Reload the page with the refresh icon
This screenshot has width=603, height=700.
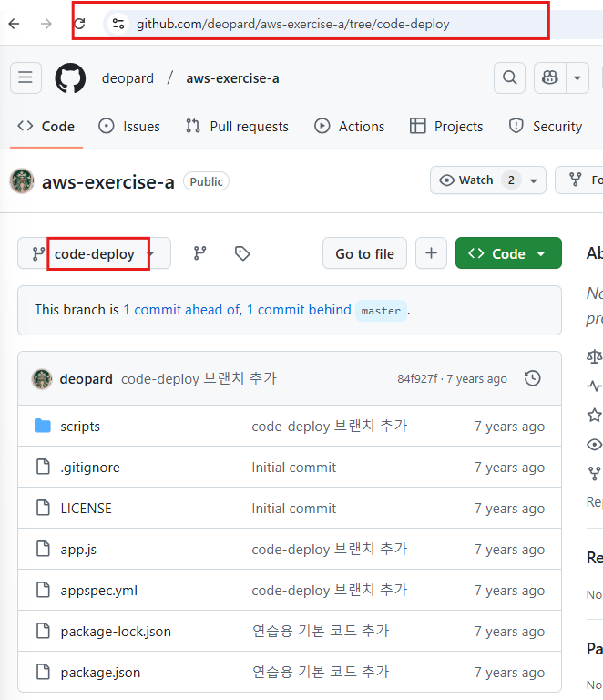[80, 24]
